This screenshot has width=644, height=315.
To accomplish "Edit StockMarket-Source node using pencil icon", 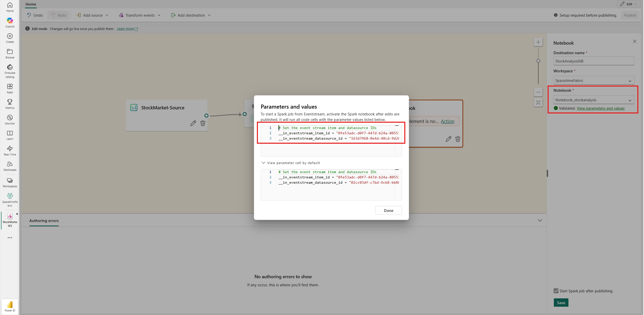I will (x=193, y=123).
